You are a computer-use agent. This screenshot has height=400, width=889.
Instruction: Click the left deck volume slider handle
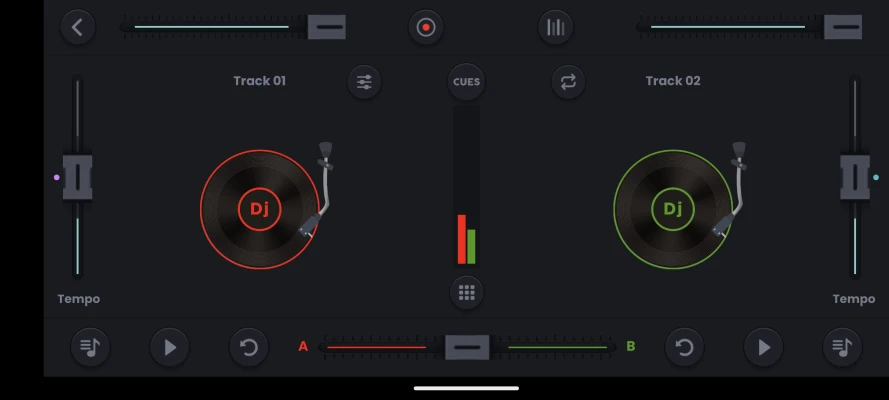[x=327, y=27]
